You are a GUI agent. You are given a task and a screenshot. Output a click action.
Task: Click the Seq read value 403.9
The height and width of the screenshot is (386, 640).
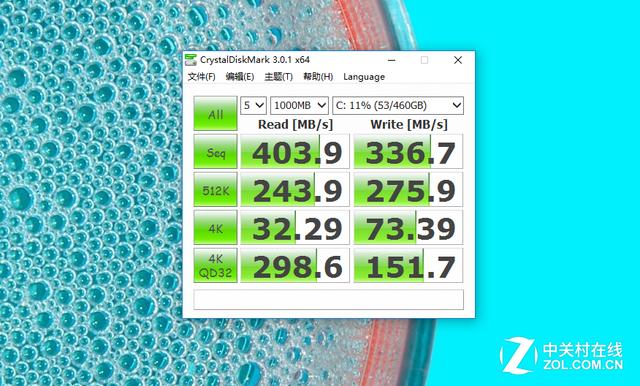pos(295,151)
